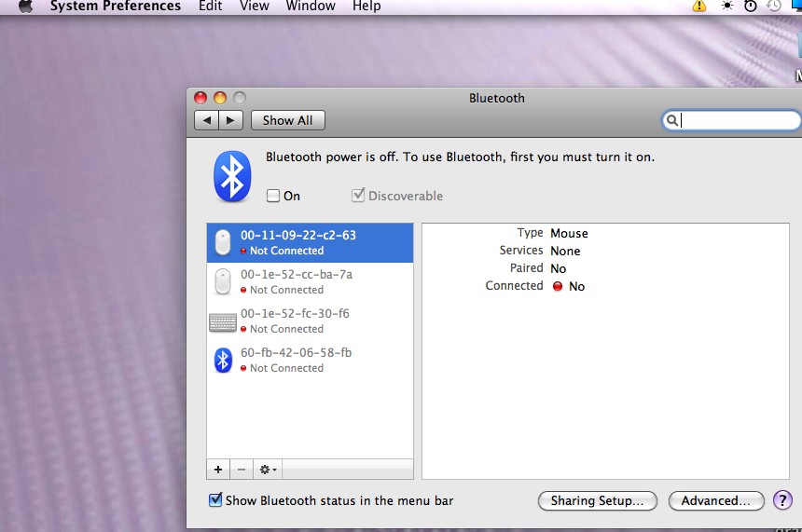Open Sharing Setup... dialog
Screen dimensions: 802x532
coord(598,501)
